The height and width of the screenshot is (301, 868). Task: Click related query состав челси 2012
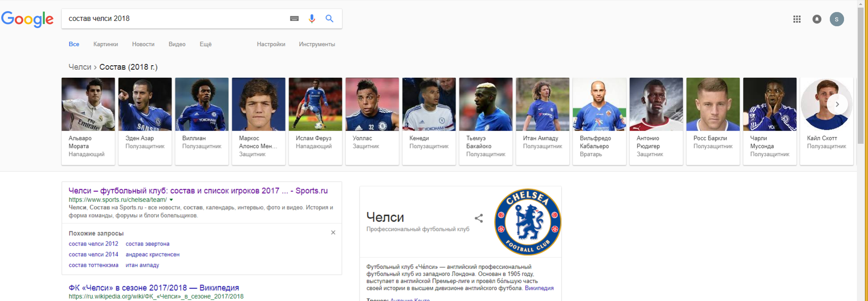(x=94, y=244)
